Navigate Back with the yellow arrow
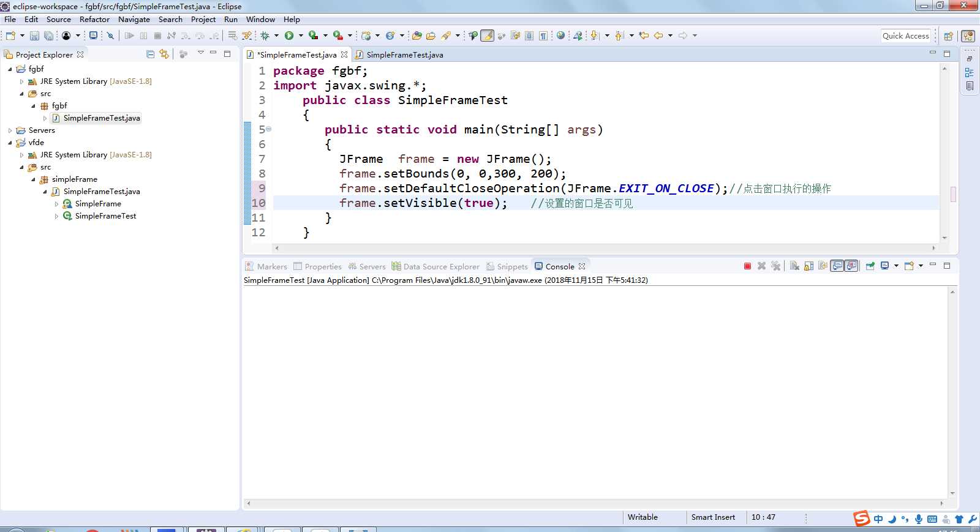980x532 pixels. pyautogui.click(x=658, y=36)
